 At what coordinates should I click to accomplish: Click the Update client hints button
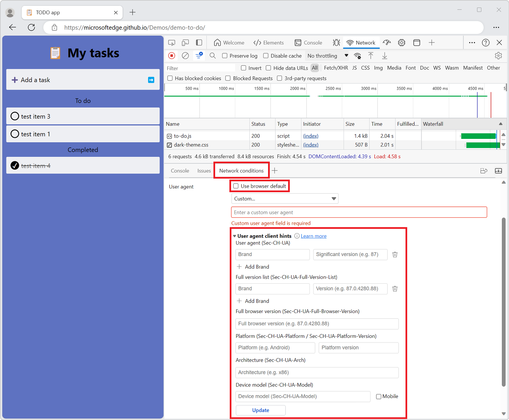260,410
